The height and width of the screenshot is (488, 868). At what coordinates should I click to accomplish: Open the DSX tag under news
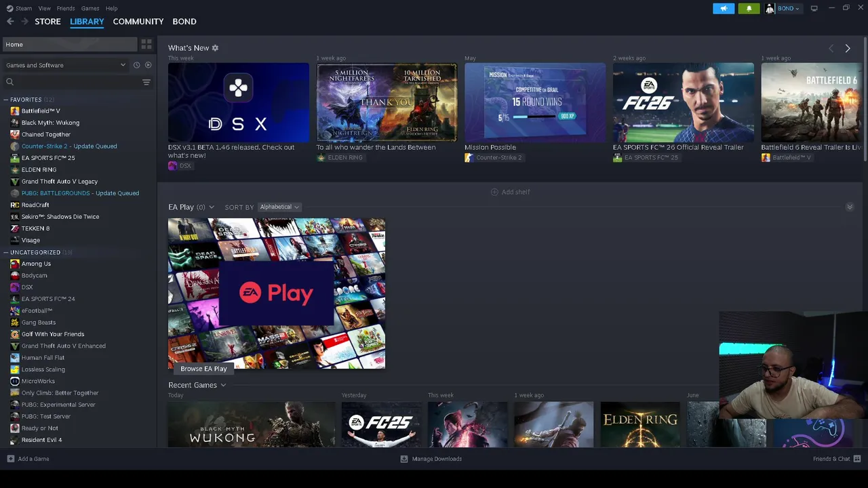(x=180, y=166)
